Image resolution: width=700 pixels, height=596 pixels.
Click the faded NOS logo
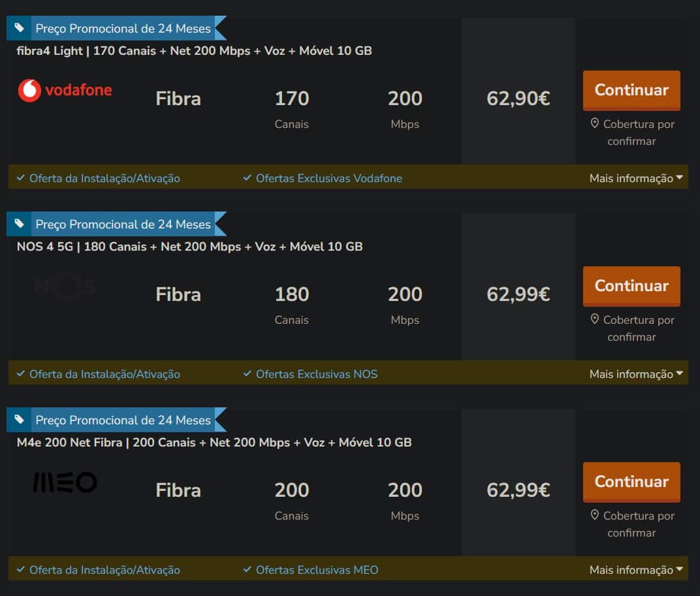coord(65,286)
